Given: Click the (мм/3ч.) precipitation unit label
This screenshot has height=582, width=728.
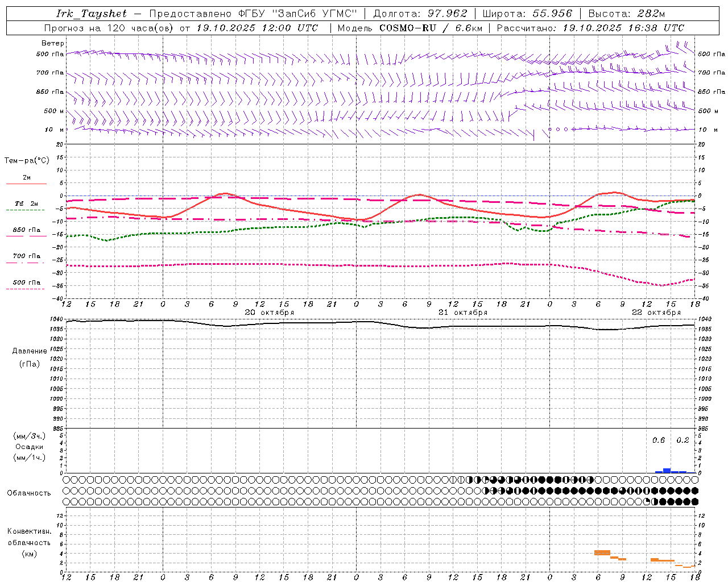Looking at the screenshot, I should point(30,436).
